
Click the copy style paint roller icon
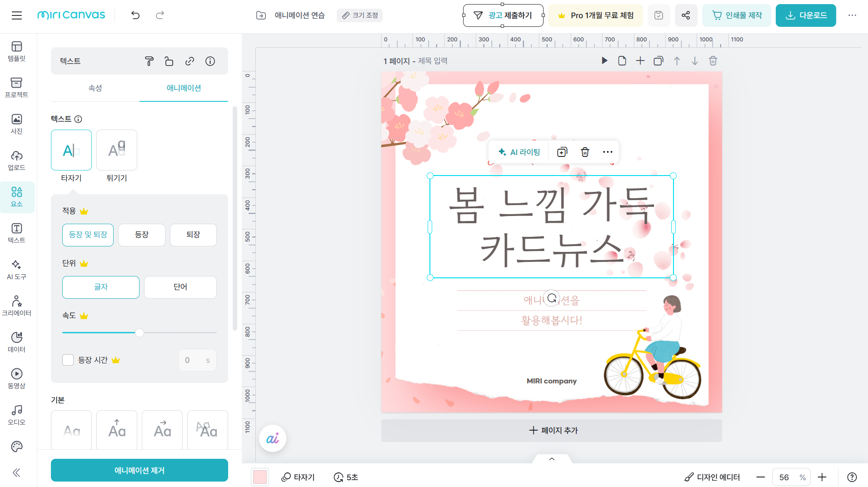coord(149,61)
